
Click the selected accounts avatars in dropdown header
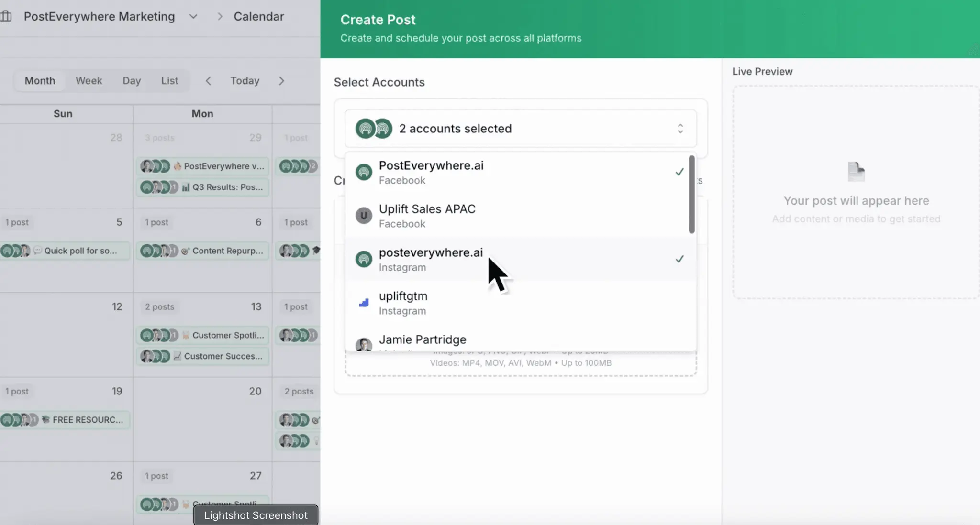click(374, 129)
